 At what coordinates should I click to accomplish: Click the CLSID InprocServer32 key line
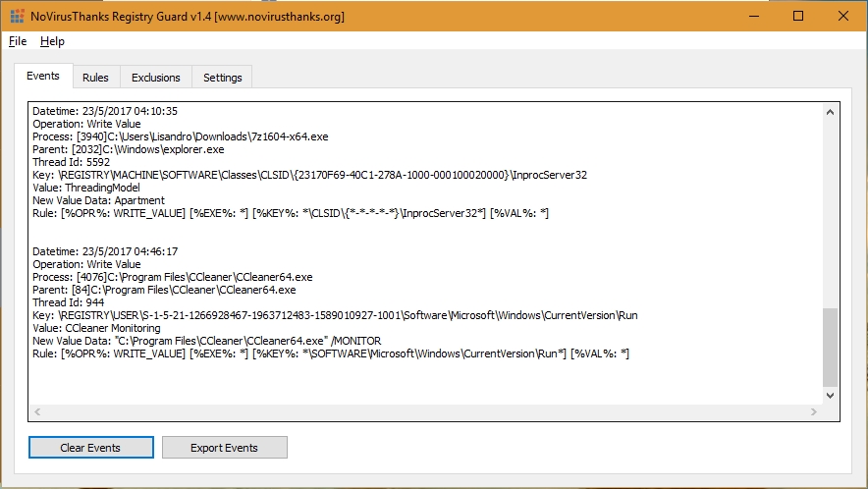tap(309, 175)
